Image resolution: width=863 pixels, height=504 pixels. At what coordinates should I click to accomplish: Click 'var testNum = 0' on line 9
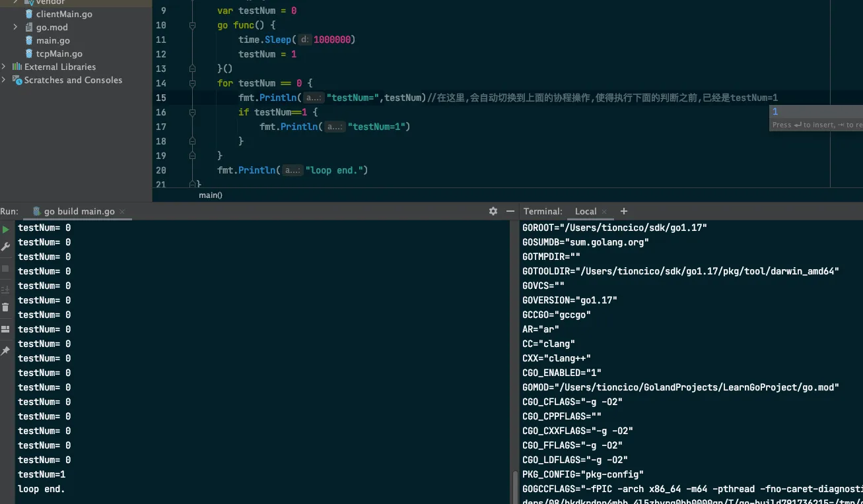click(257, 11)
